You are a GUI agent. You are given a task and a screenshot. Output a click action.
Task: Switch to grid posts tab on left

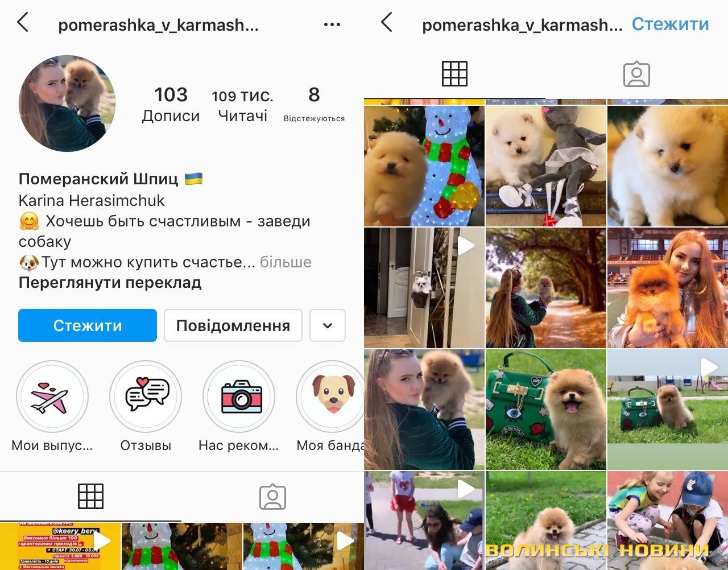coord(90,496)
